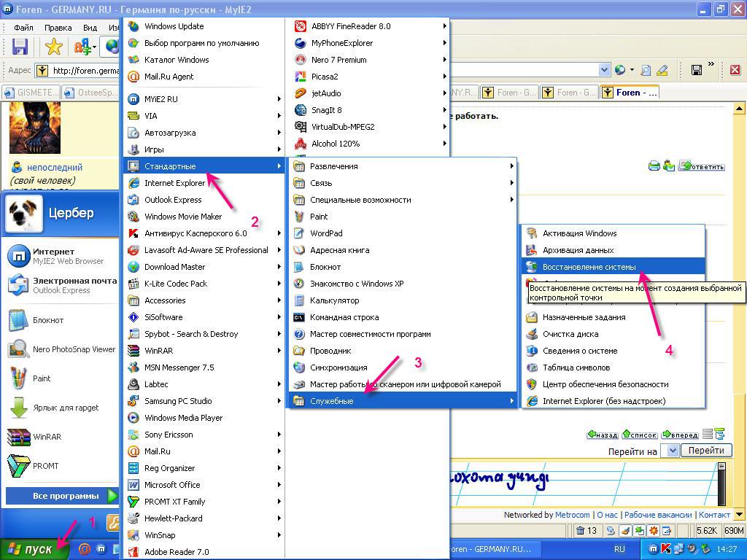Click the RU language indicator in the taskbar

pyautogui.click(x=619, y=549)
